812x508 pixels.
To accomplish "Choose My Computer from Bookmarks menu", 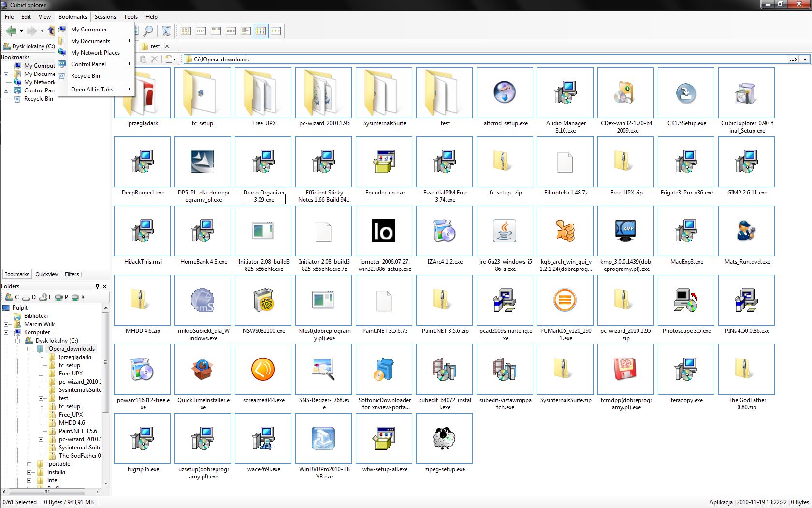I will [x=95, y=30].
